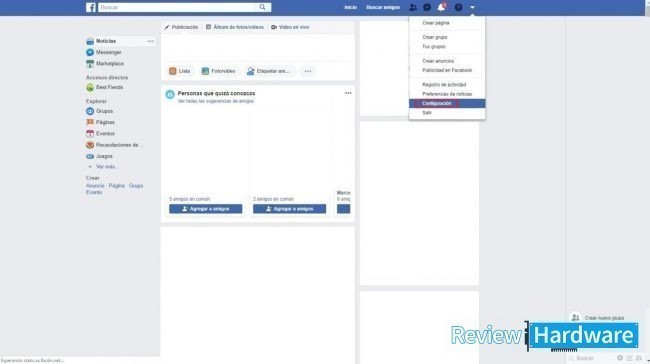Click the Buscar amigos link
650x364 pixels.
point(383,7)
